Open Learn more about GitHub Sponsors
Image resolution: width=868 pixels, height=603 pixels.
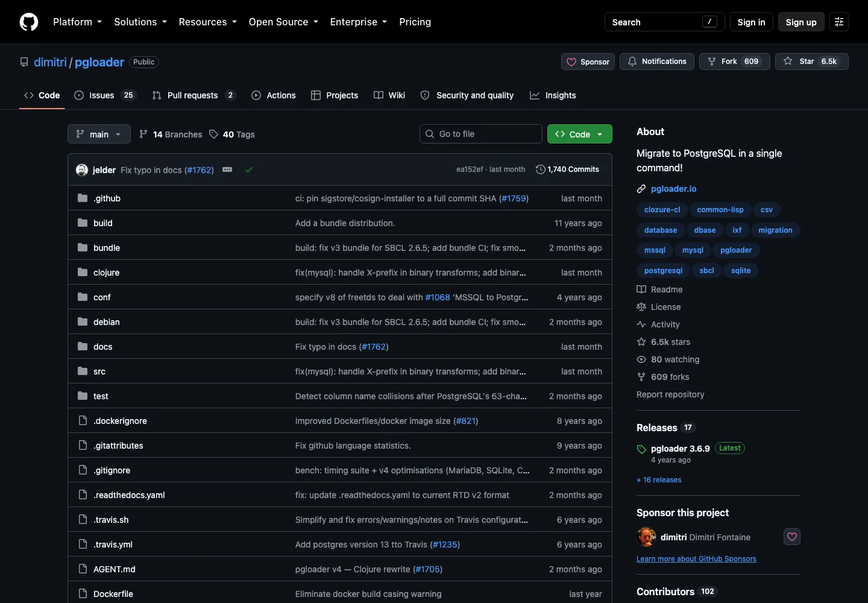[x=696, y=559]
